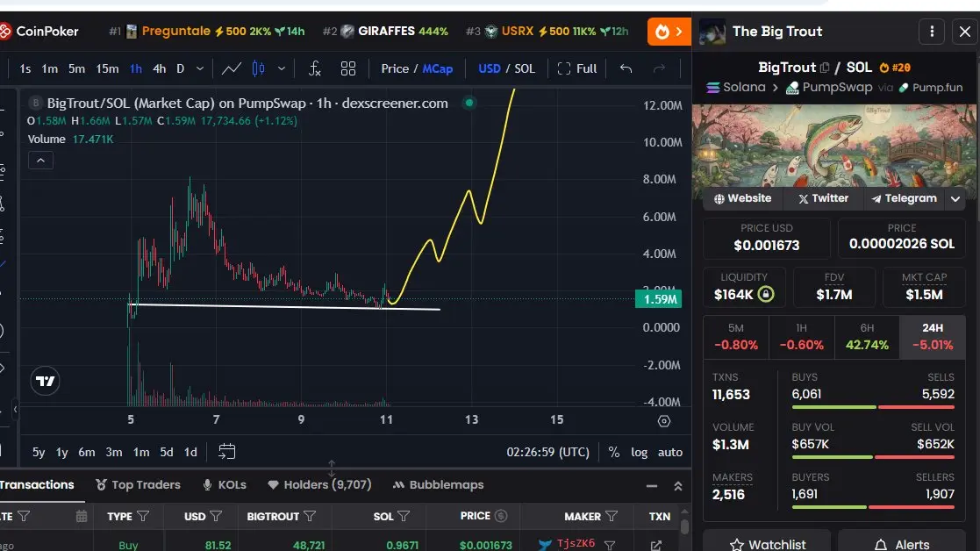
Task: Select the 1m timeframe
Action: coord(49,68)
